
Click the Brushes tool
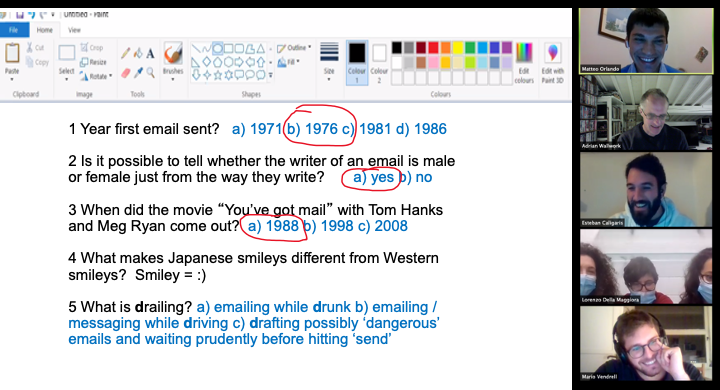(173, 62)
